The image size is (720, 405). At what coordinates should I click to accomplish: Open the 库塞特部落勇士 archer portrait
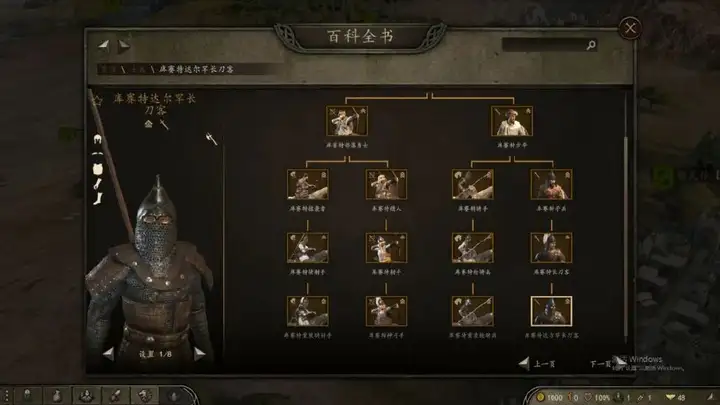pos(347,121)
